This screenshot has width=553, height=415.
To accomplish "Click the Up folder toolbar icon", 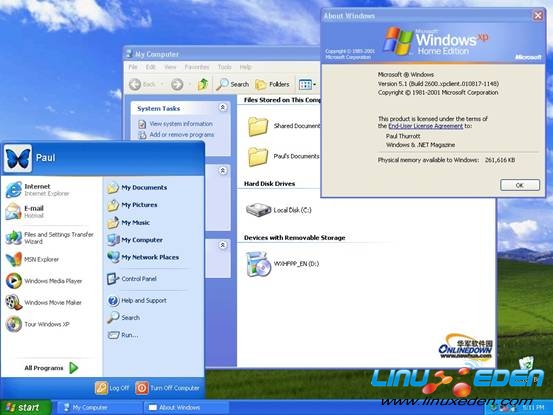I will pyautogui.click(x=203, y=84).
